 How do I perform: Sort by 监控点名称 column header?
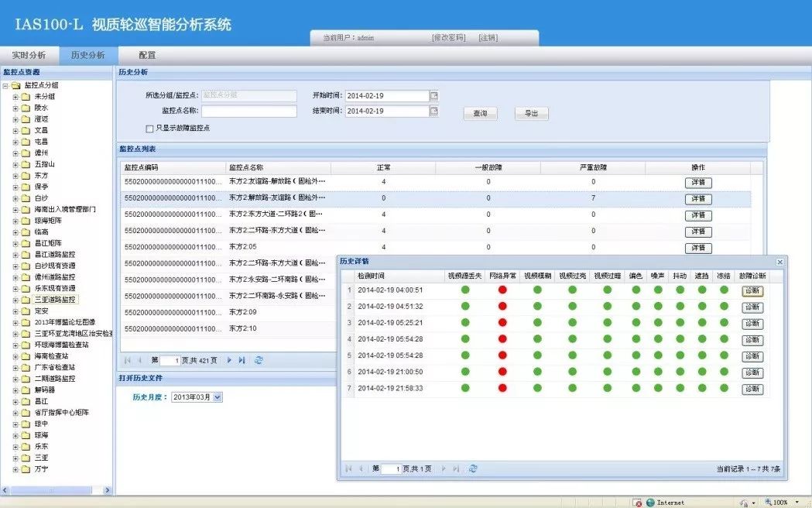pyautogui.click(x=278, y=167)
